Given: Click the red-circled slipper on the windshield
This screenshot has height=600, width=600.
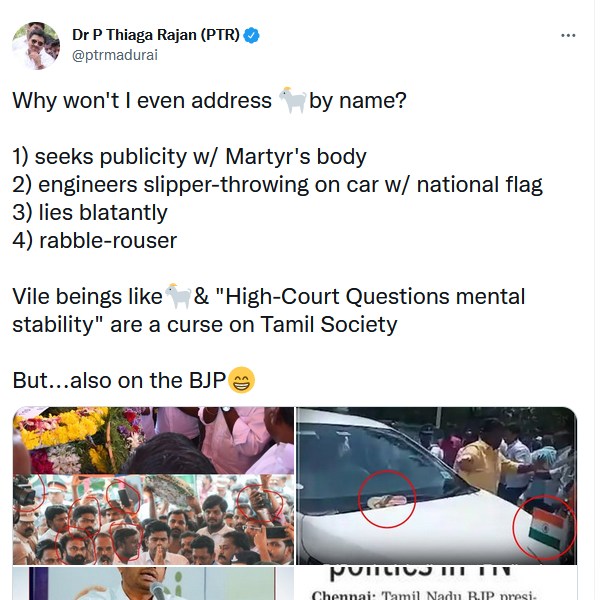Looking at the screenshot, I should [387, 499].
